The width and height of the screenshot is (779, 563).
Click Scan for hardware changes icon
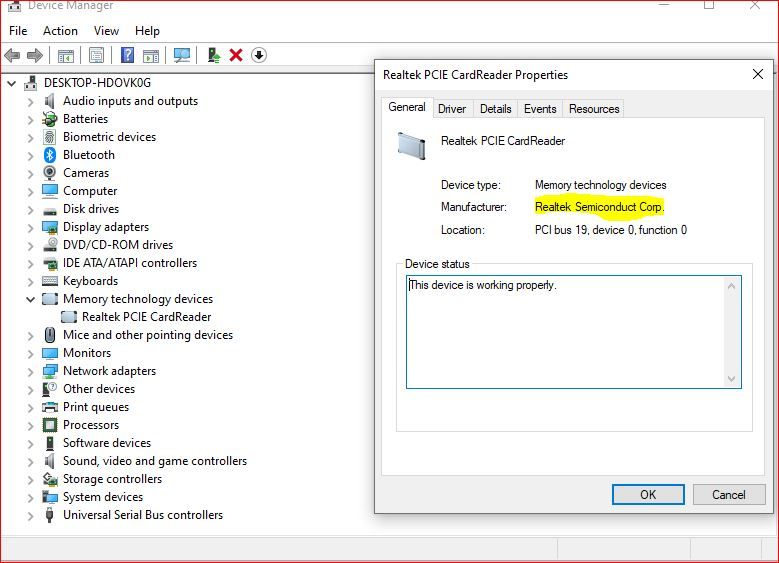tap(182, 55)
